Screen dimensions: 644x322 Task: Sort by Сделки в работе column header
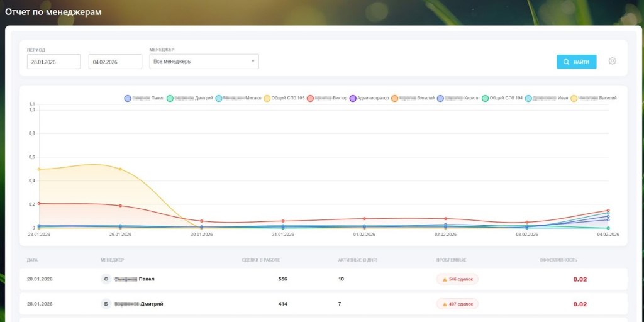[260, 260]
